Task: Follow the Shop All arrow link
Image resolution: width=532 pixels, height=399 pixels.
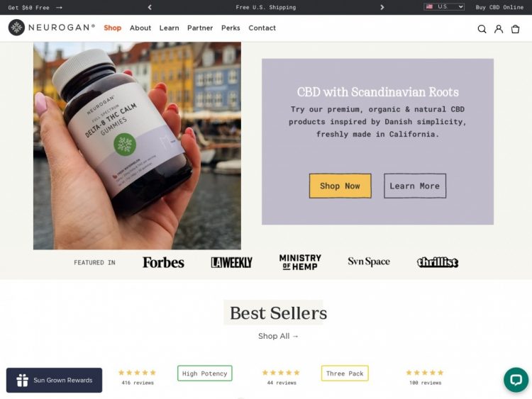Action: pyautogui.click(x=278, y=336)
